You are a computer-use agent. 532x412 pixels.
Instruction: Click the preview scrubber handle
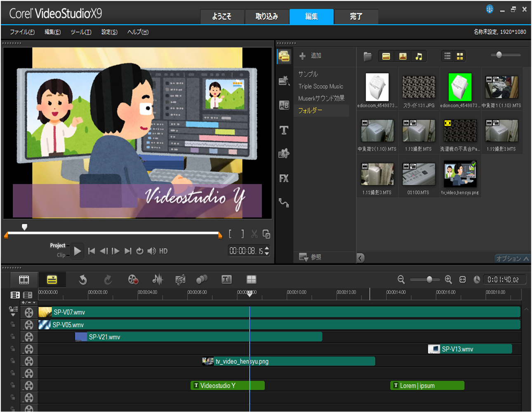pyautogui.click(x=24, y=227)
